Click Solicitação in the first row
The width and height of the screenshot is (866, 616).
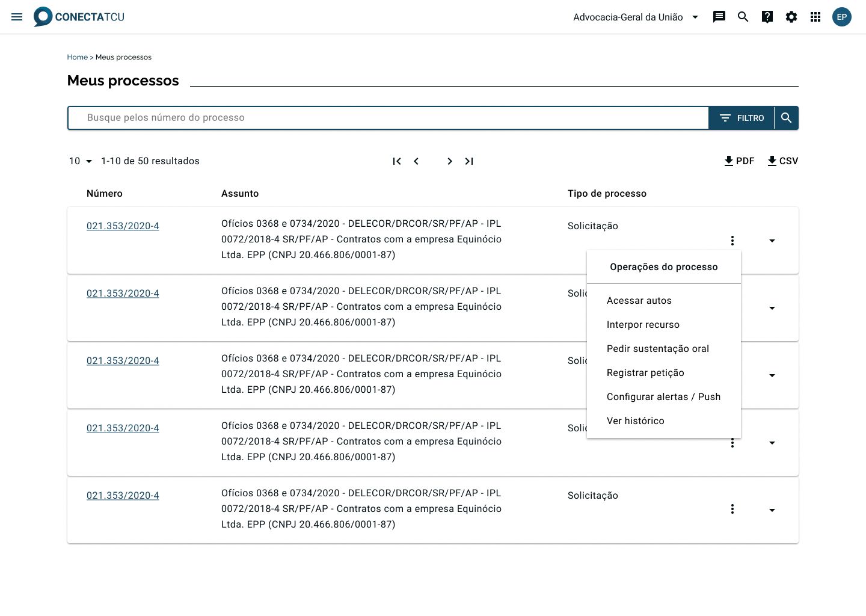click(x=593, y=226)
